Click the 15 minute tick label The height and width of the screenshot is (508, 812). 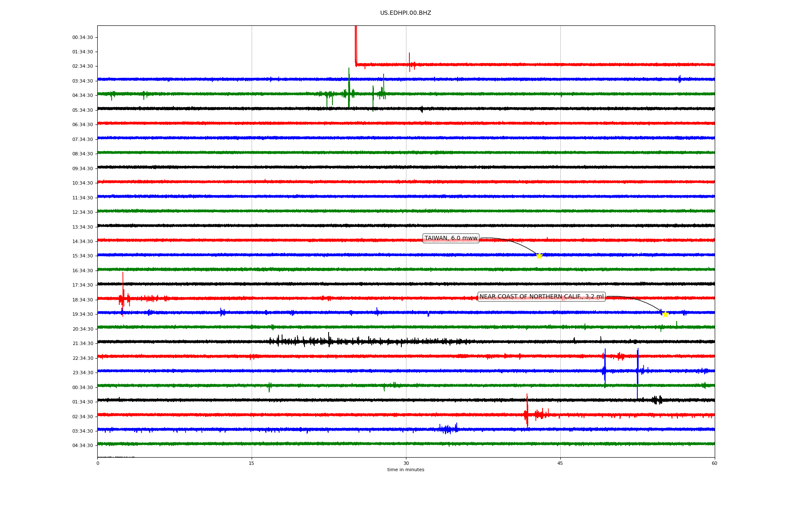tap(252, 463)
